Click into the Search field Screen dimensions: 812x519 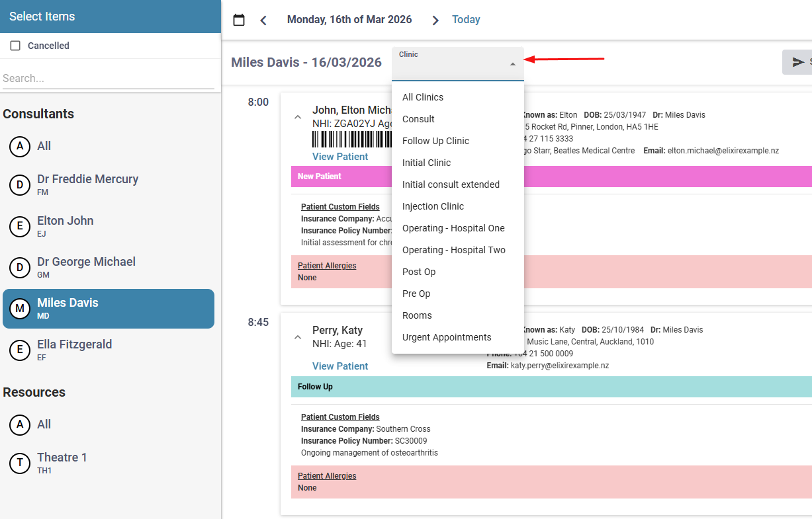pos(108,78)
